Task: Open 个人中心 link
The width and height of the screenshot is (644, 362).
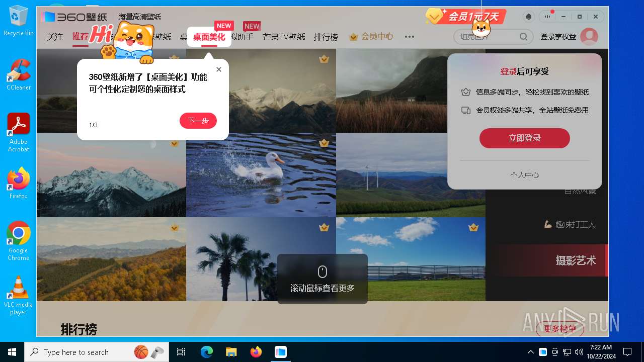Action: [x=525, y=175]
